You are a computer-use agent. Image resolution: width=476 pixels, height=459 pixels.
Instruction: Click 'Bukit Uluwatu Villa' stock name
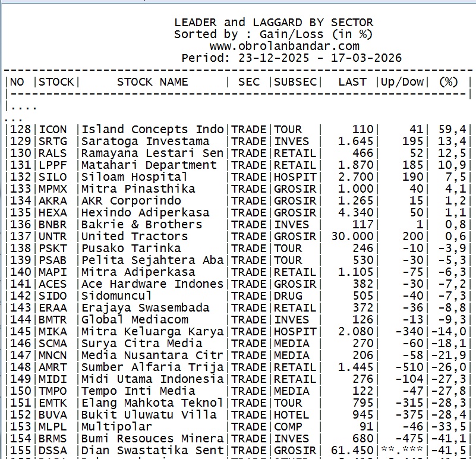click(x=149, y=414)
